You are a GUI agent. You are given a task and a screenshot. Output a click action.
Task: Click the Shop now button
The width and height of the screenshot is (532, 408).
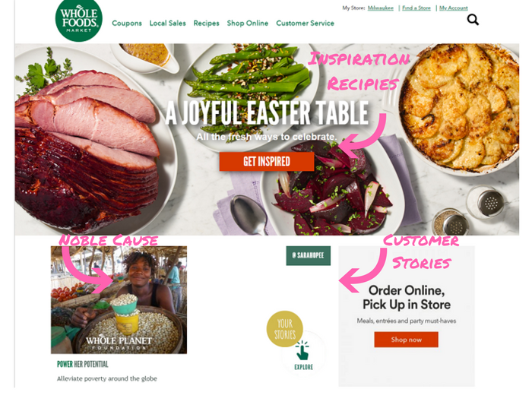(406, 340)
